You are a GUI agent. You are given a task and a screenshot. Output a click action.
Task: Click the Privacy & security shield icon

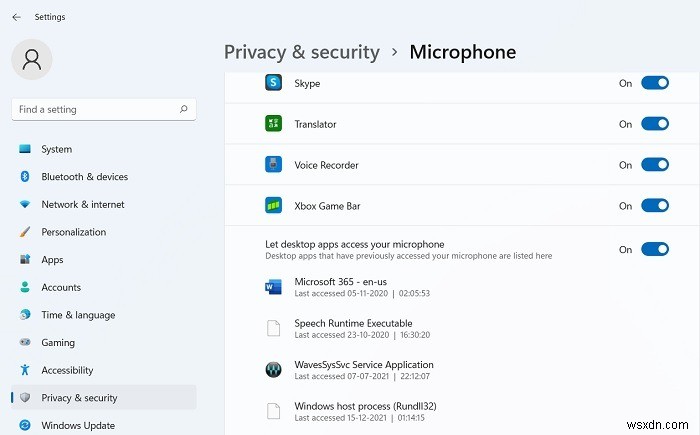pyautogui.click(x=25, y=397)
